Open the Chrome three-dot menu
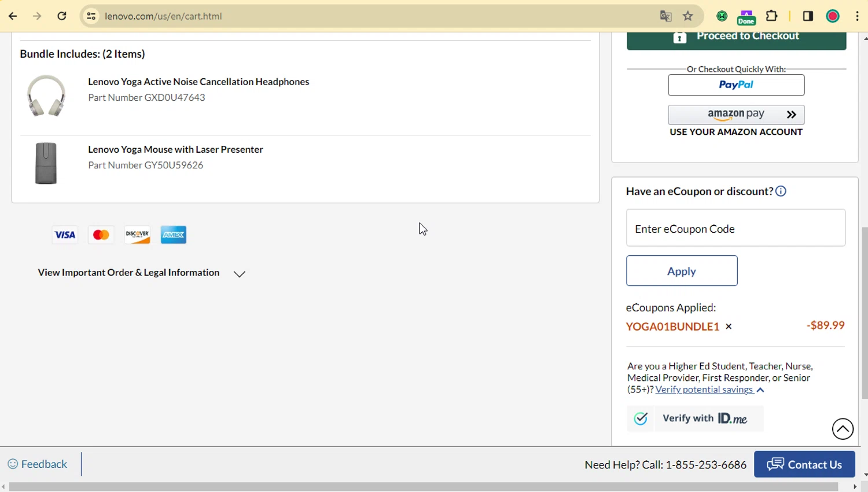This screenshot has height=492, width=868. pos(857,16)
